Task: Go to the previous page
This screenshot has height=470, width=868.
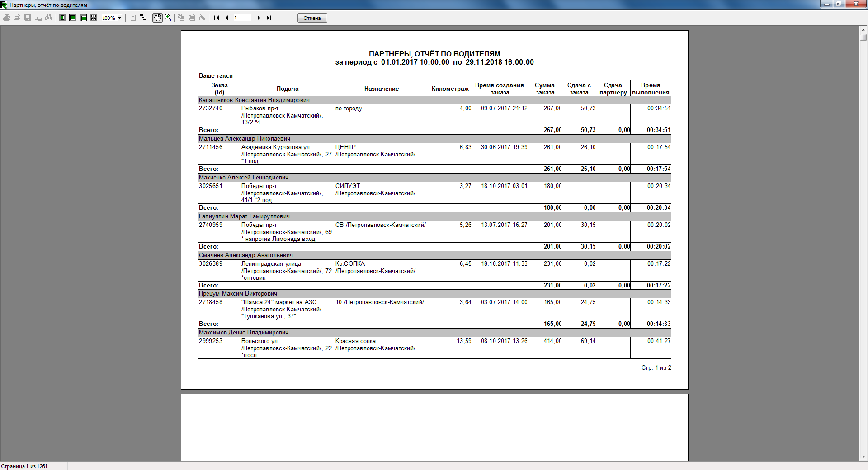Action: coord(226,18)
